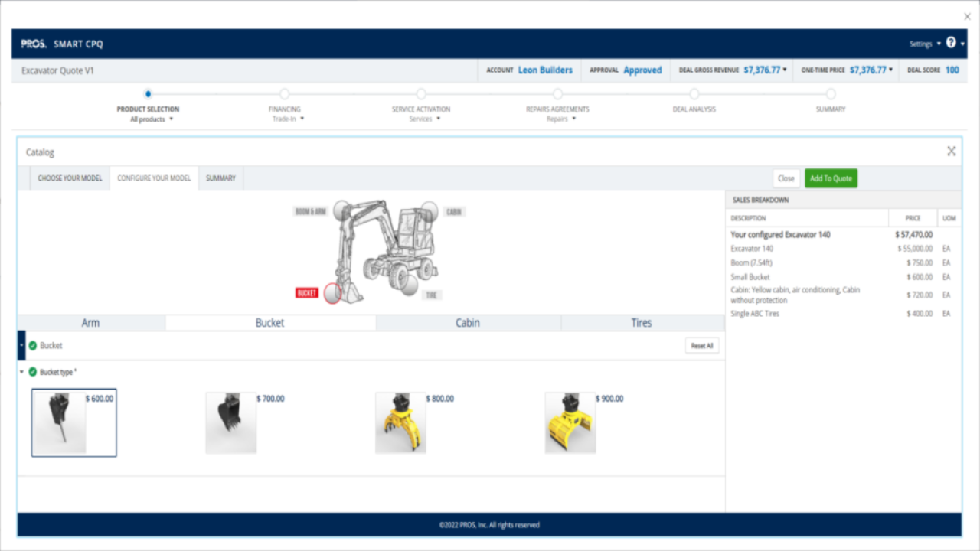Expand Deal Gross Revenue value dropdown
Viewport: 980px width, 551px height.
point(766,70)
